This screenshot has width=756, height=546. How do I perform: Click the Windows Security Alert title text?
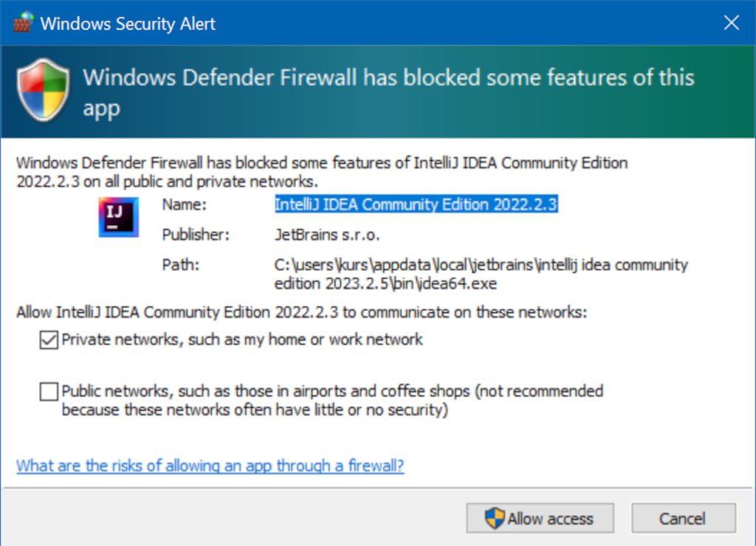click(128, 24)
